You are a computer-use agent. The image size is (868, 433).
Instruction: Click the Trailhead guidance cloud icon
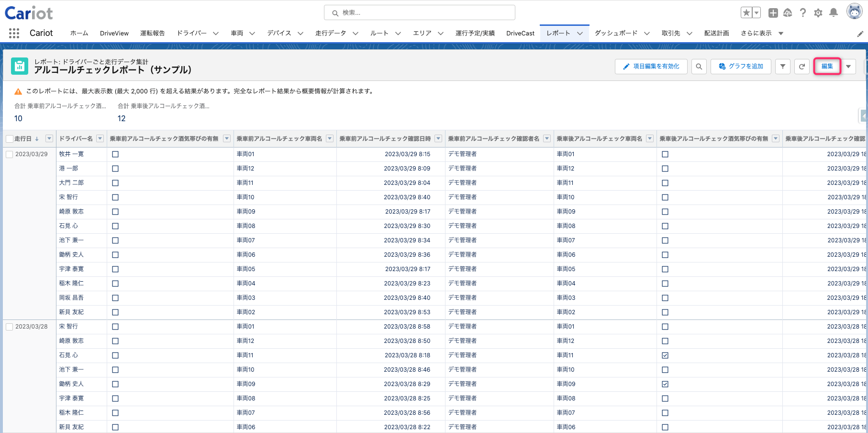pos(788,13)
